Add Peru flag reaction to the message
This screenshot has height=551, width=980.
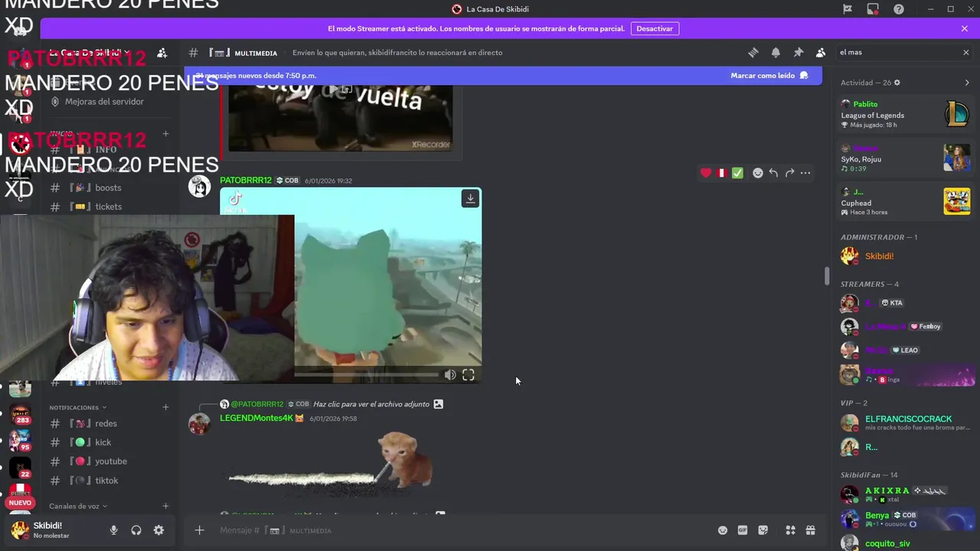721,173
